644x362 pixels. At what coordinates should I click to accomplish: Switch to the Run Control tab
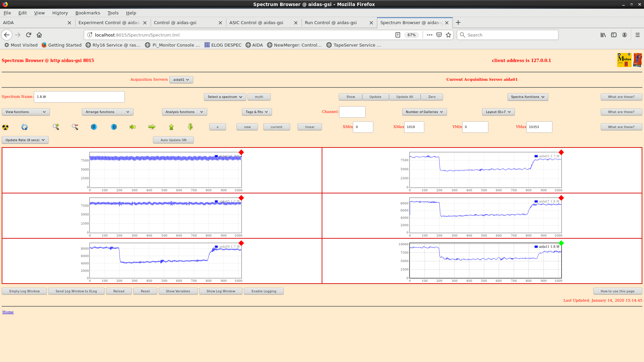pos(331,23)
